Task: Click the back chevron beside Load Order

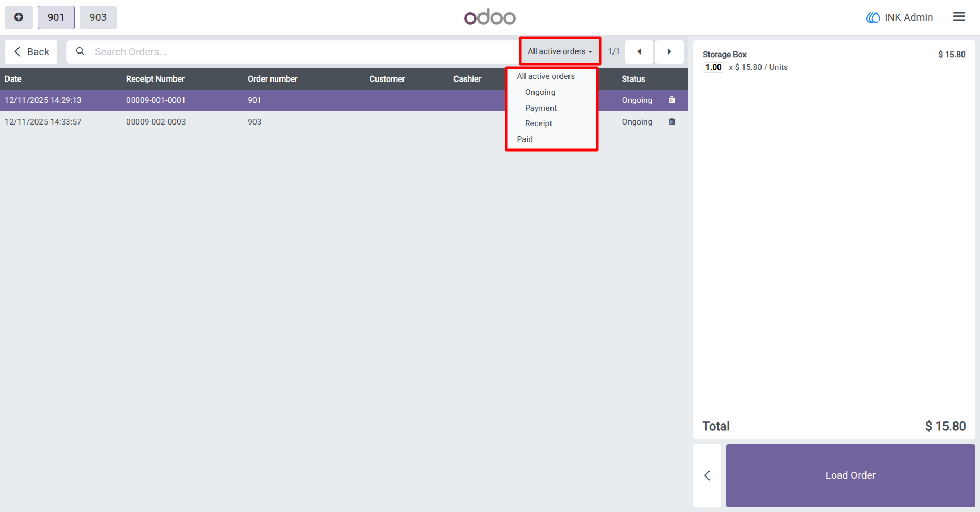Action: coord(707,475)
